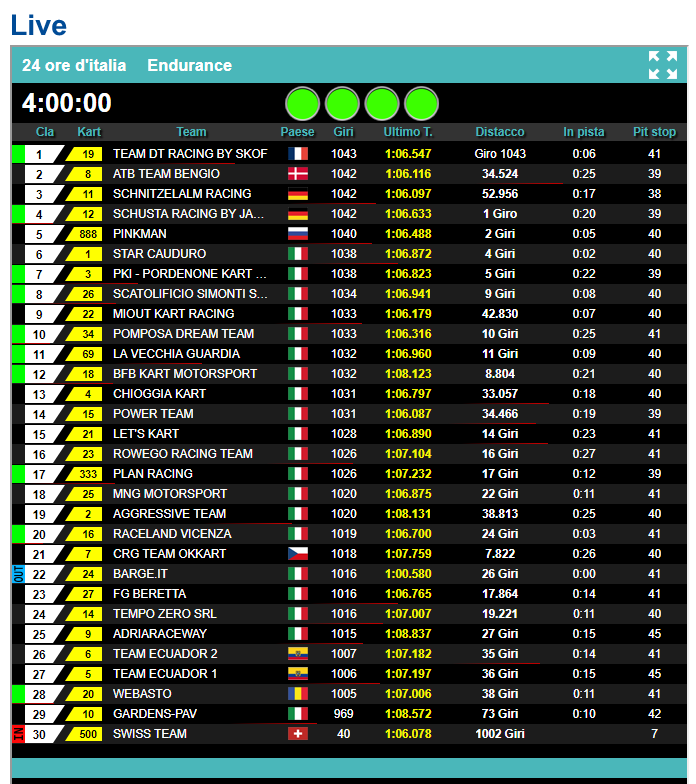Click the Russian flag next to Pinkman
Image resolution: width=696 pixels, height=784 pixels.
298,234
